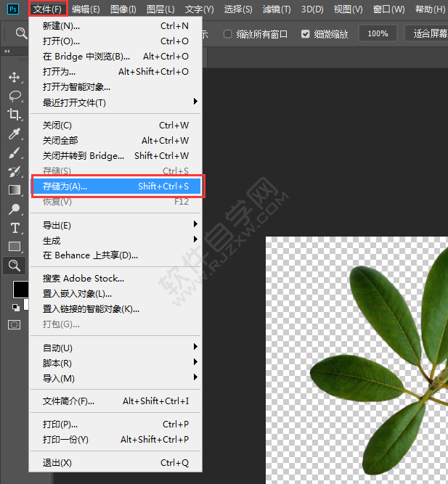Viewport: 448px width, 484px height.
Task: Click the foreground black color swatch
Action: point(20,290)
